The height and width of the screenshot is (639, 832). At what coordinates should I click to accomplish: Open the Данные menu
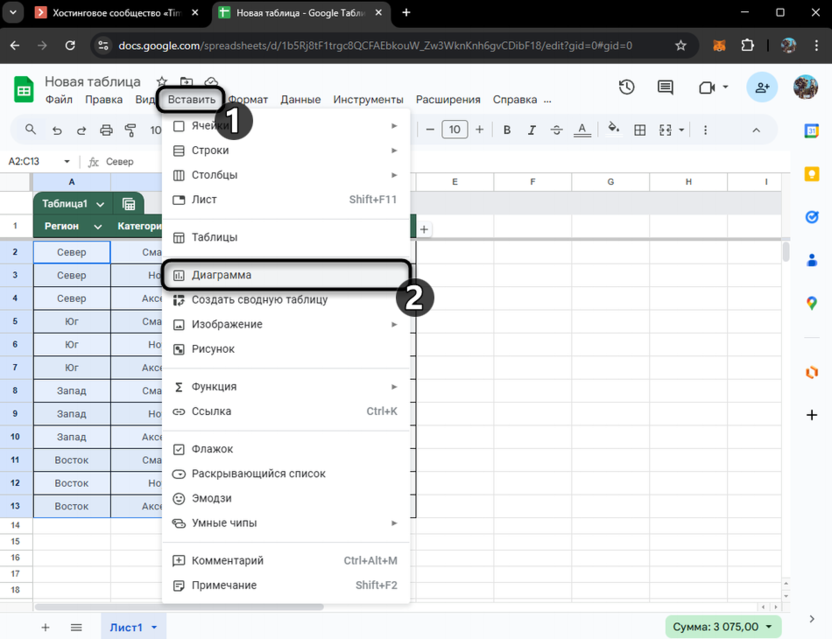[x=300, y=100]
